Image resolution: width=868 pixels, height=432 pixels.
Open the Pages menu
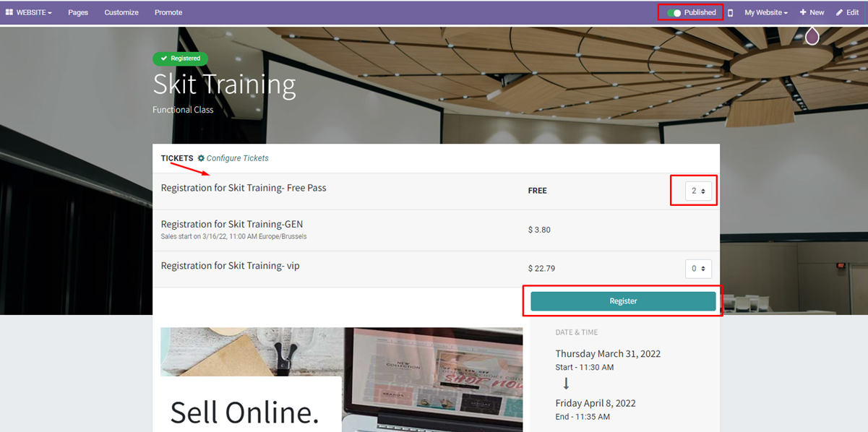(78, 12)
